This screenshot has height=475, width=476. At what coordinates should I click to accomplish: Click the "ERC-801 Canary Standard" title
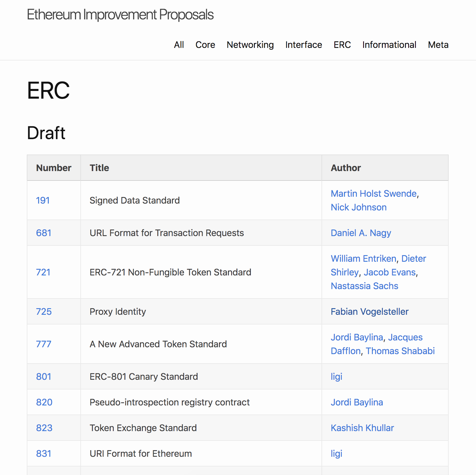(x=144, y=377)
